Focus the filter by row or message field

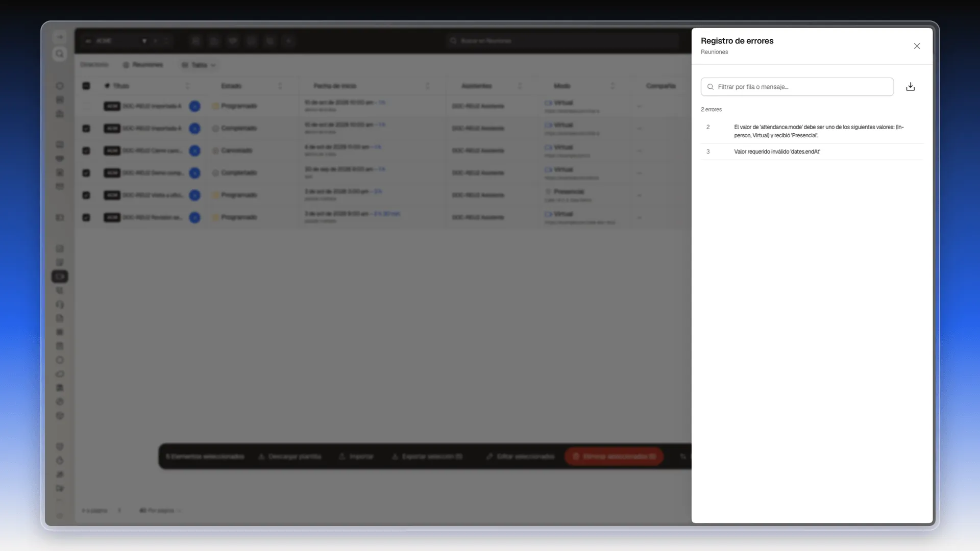[x=797, y=87]
